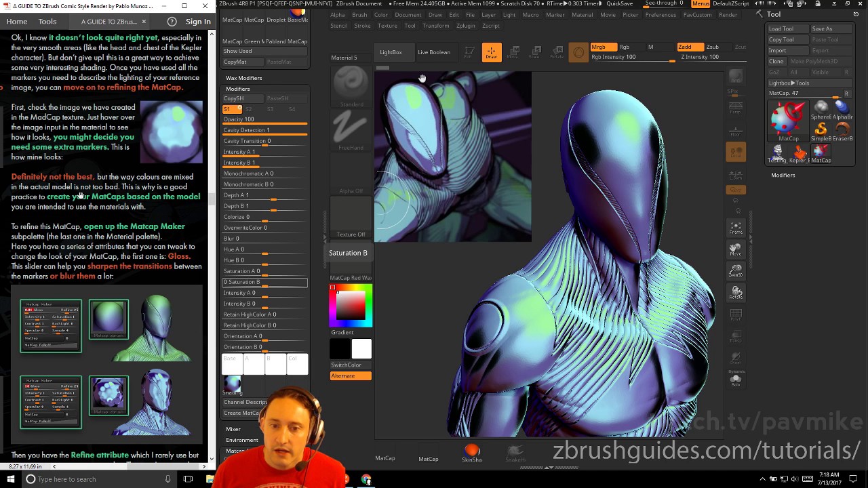Click the CopyMat button
The image size is (868, 488).
pos(243,62)
